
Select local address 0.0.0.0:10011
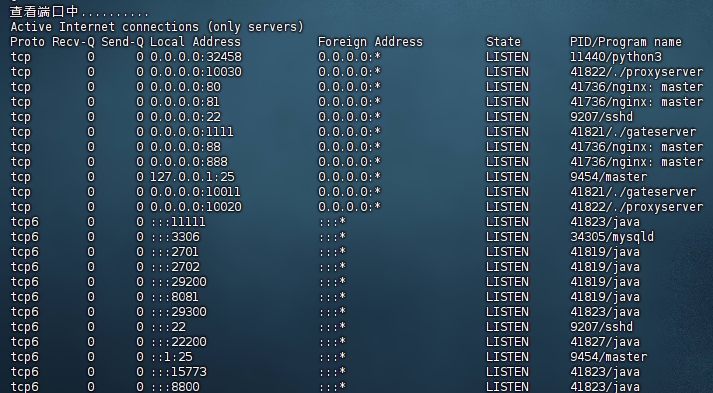196,192
